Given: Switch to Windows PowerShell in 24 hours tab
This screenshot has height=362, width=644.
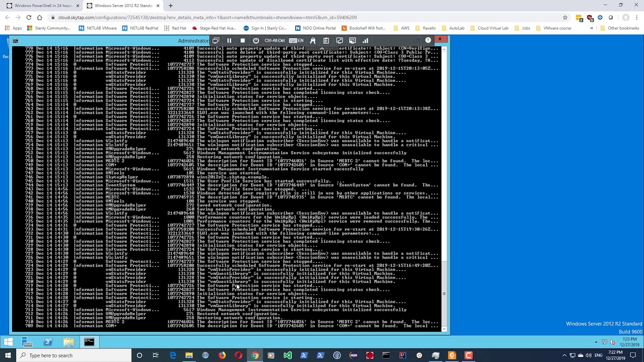Looking at the screenshot, I should 42,6.
